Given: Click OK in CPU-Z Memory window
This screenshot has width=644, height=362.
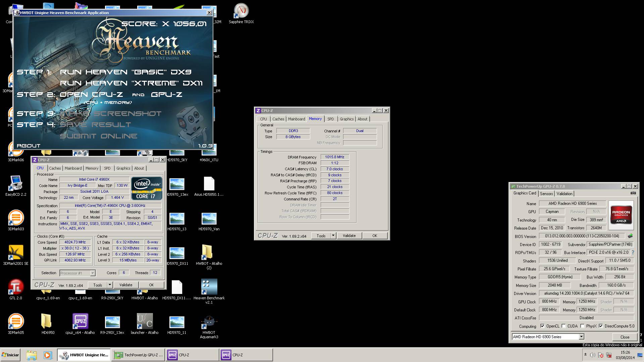Looking at the screenshot, I should tap(375, 236).
